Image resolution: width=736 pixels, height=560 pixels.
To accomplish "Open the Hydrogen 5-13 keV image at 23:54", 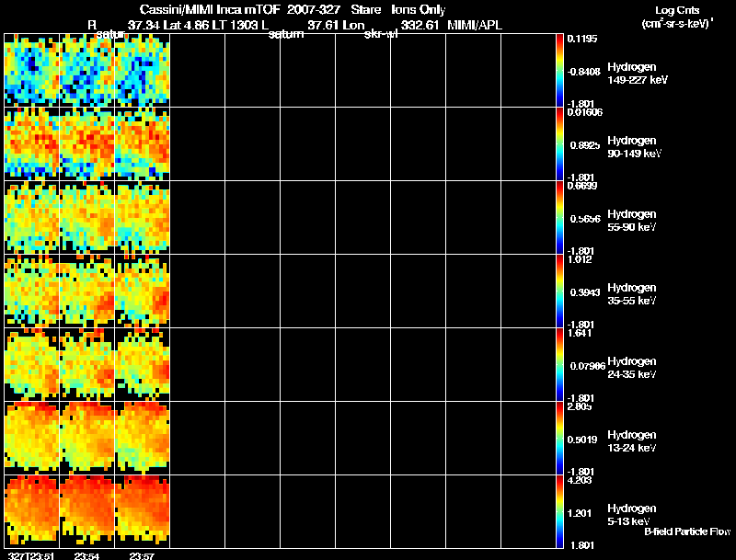I will click(x=86, y=511).
